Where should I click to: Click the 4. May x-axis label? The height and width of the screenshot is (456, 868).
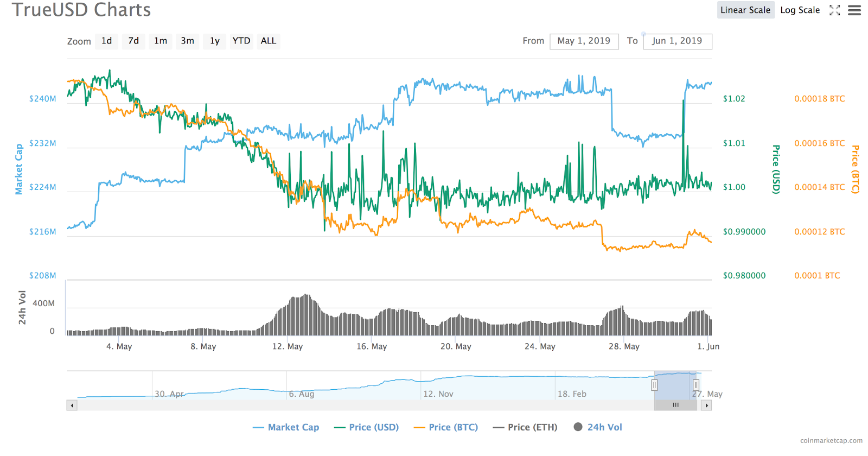(x=119, y=346)
